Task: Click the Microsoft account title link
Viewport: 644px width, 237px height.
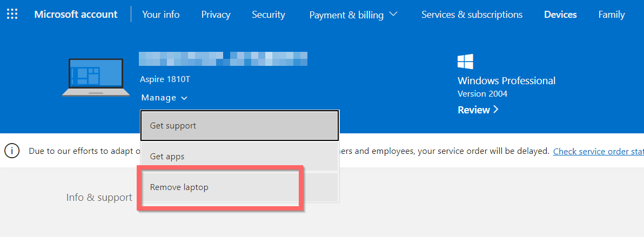Action: tap(76, 15)
